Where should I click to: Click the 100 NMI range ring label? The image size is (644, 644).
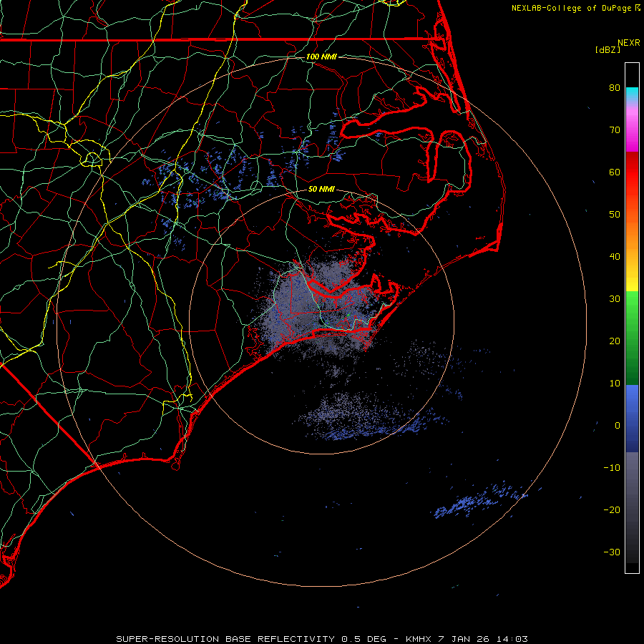tap(321, 57)
